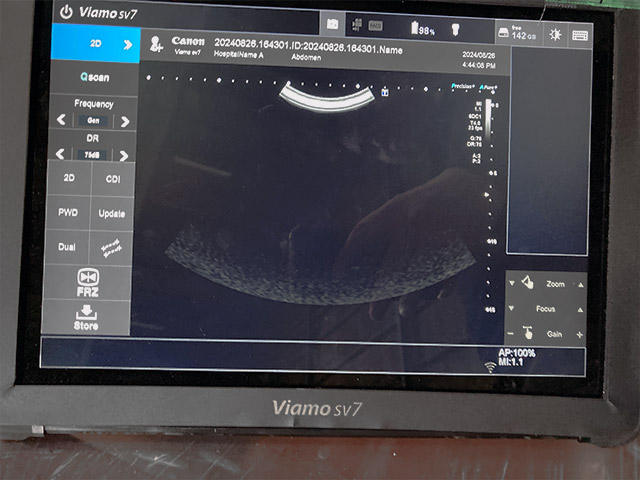Click the AP:100% readout
The height and width of the screenshot is (480, 640).
coord(516,353)
